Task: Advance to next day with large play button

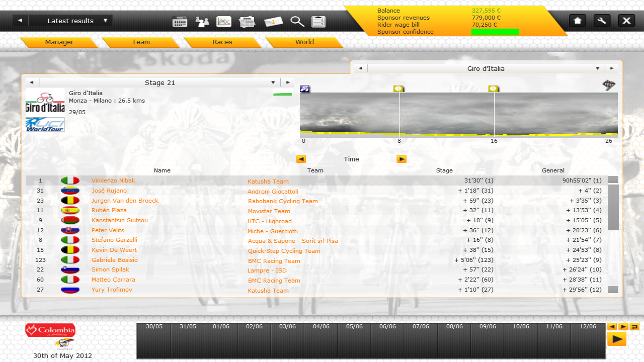Action: pos(616,339)
